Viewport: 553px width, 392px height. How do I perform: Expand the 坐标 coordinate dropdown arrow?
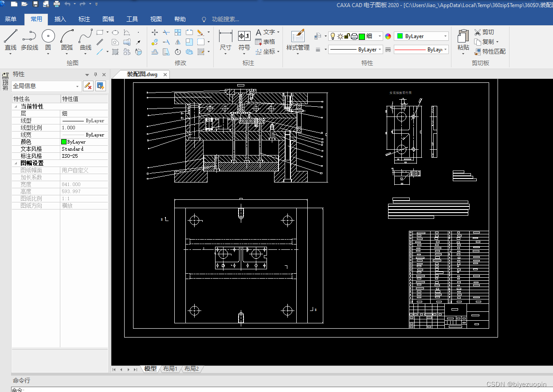pyautogui.click(x=278, y=51)
